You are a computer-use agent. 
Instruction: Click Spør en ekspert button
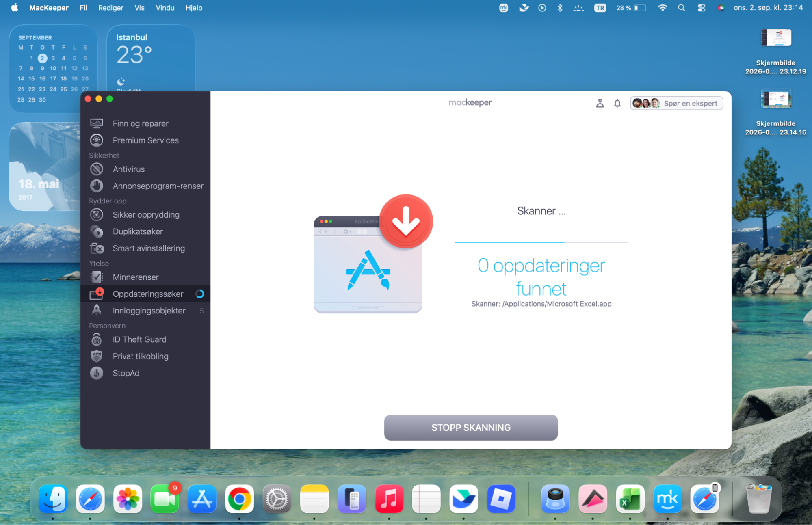tap(676, 103)
